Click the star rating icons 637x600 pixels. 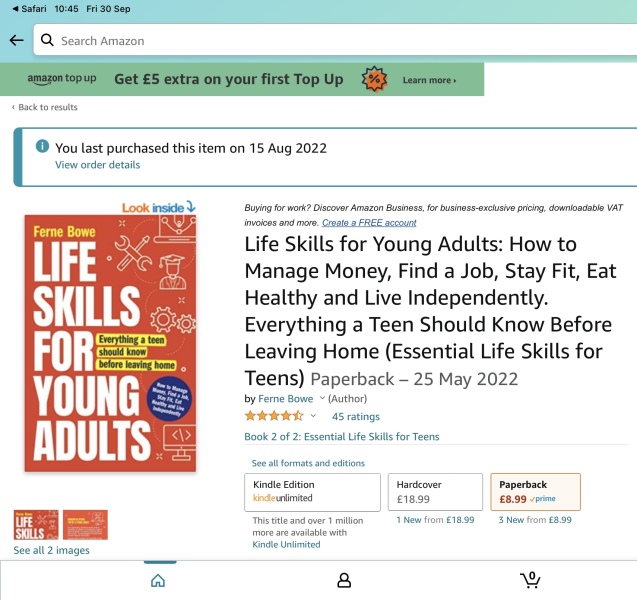pos(274,416)
